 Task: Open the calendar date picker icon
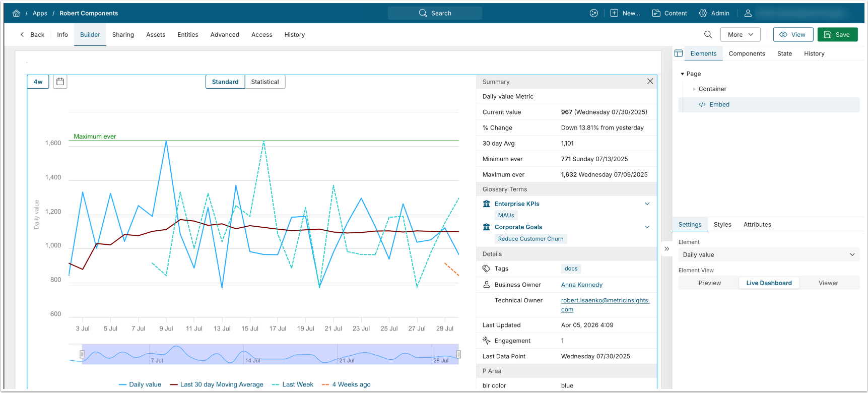60,82
